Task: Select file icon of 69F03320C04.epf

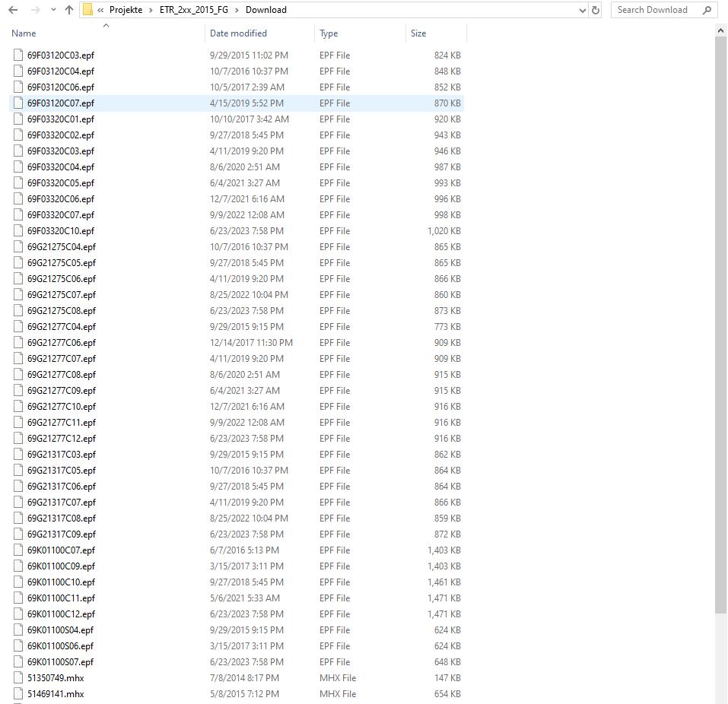Action: point(18,167)
